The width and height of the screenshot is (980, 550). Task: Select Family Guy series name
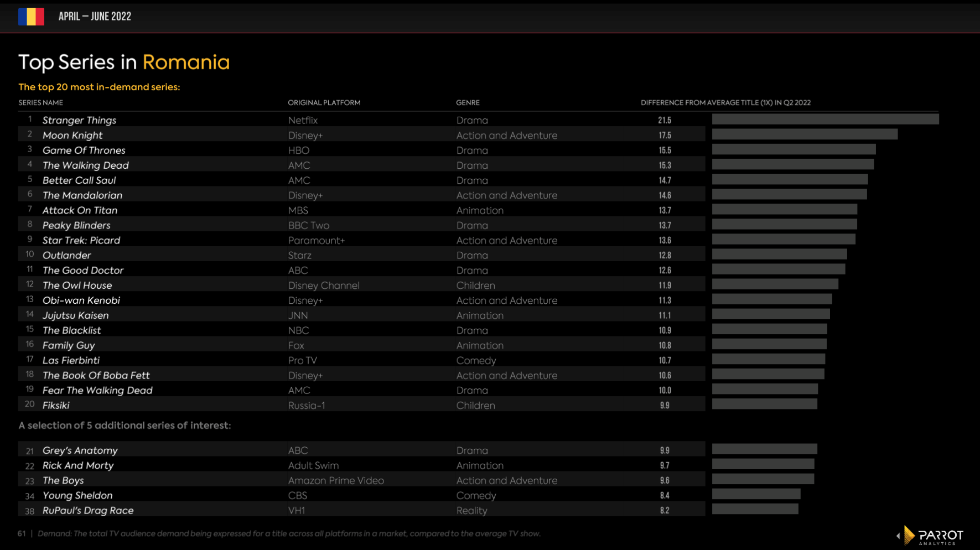click(x=69, y=345)
